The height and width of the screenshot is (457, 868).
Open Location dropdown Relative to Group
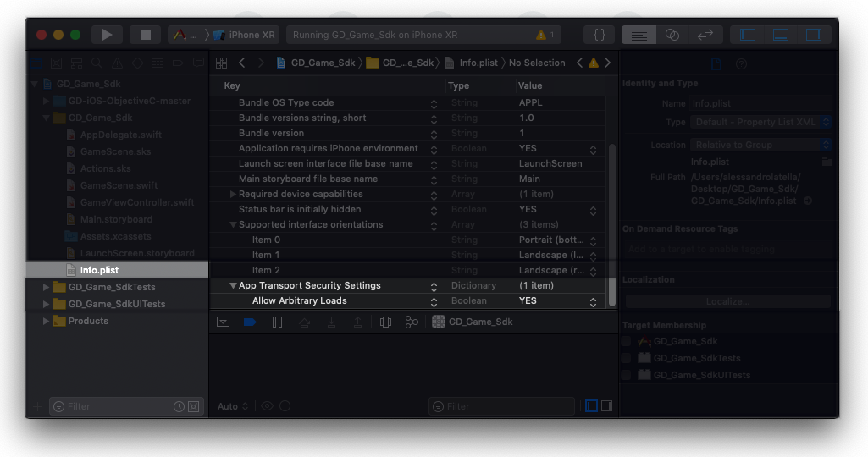760,145
